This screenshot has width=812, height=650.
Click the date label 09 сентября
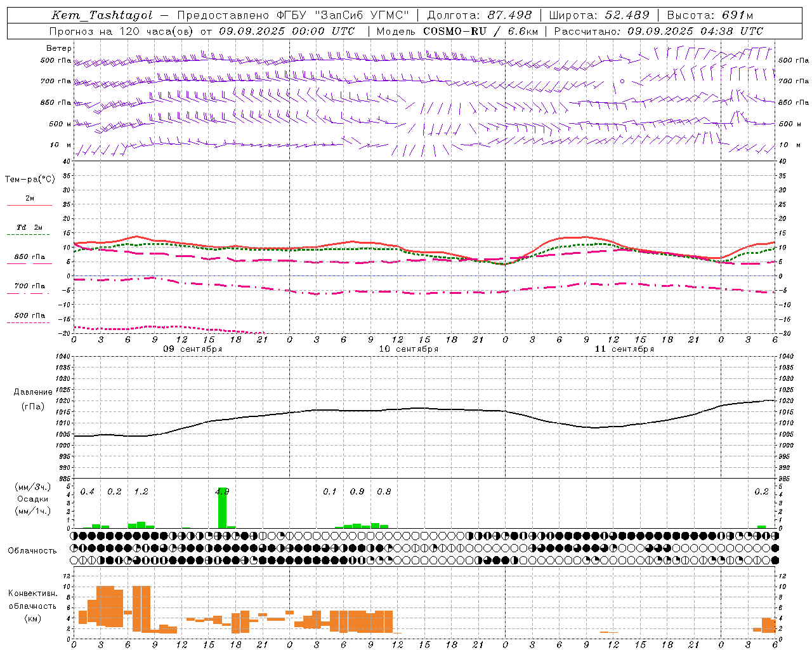[193, 349]
